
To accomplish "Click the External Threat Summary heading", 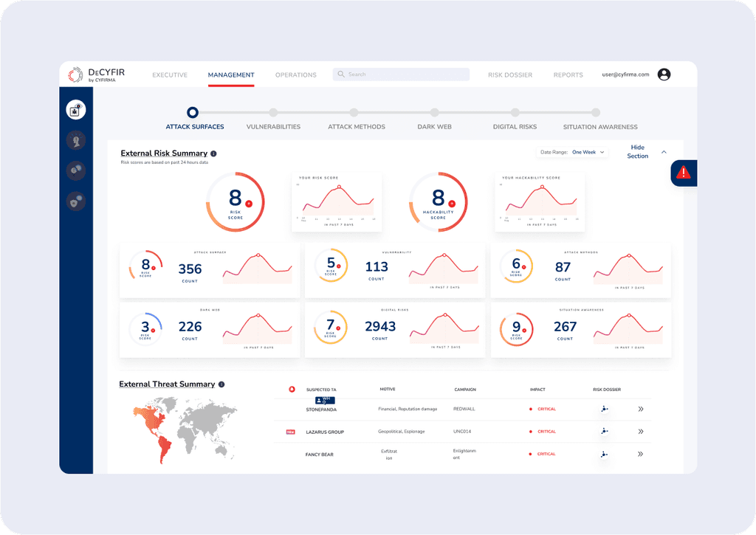I will click(x=167, y=384).
